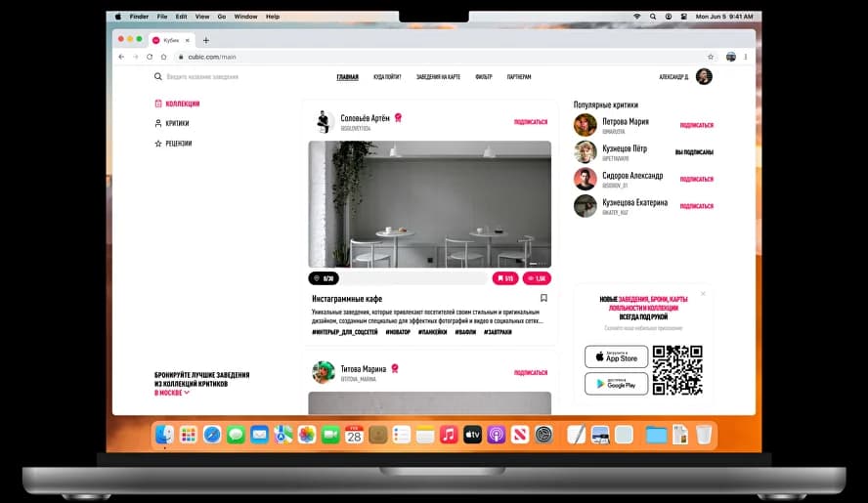The image size is (868, 503).
Task: Click the search venue name input field
Action: [x=202, y=77]
